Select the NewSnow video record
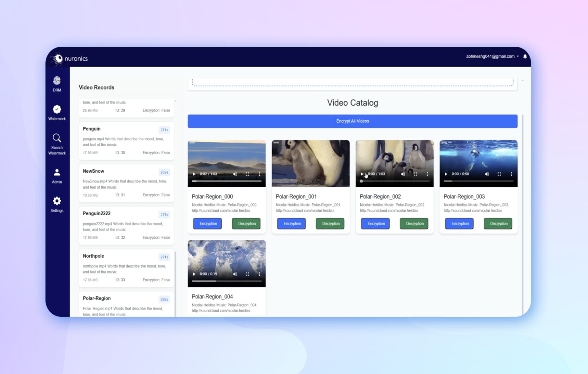The image size is (588, 374). pyautogui.click(x=126, y=183)
